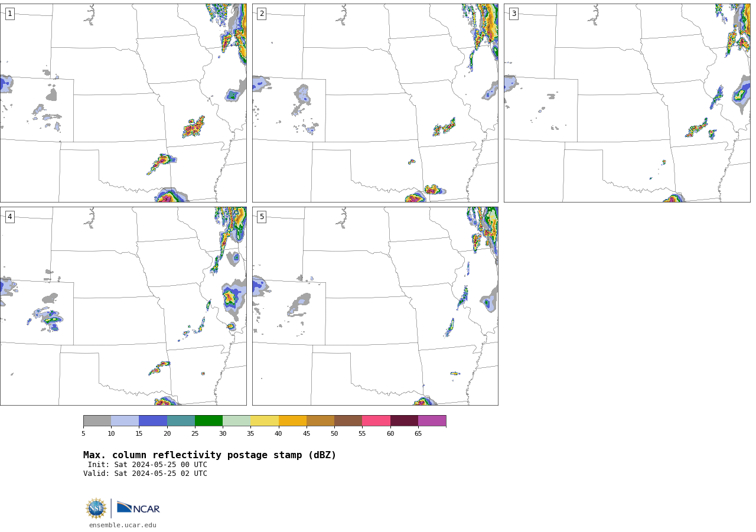Select the teal 20-25 dBZ swatch

pos(181,421)
